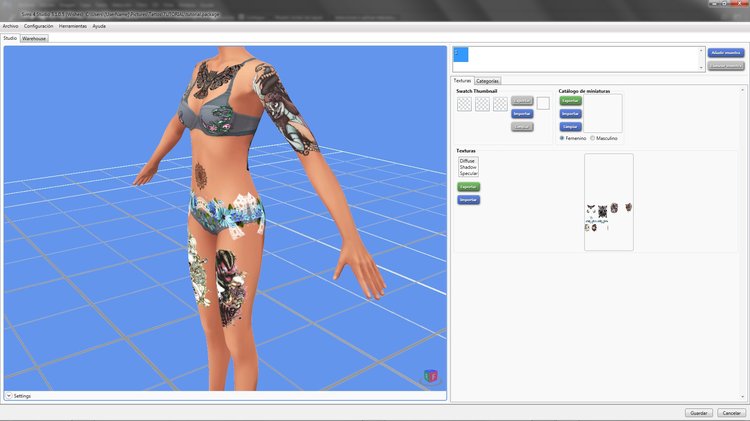Click the tattoo texture preview image

click(x=608, y=202)
